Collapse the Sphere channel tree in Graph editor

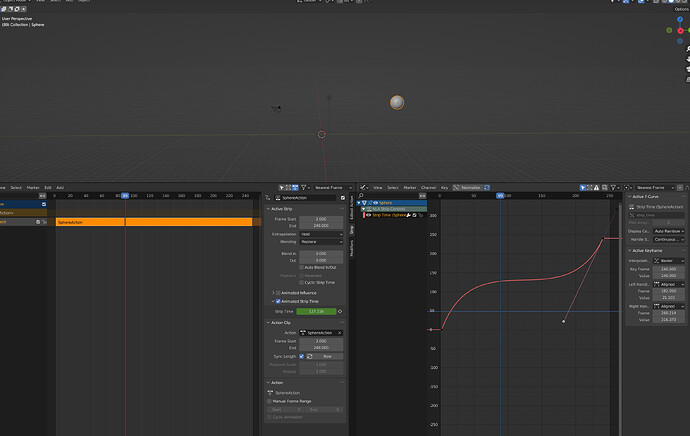[x=359, y=203]
